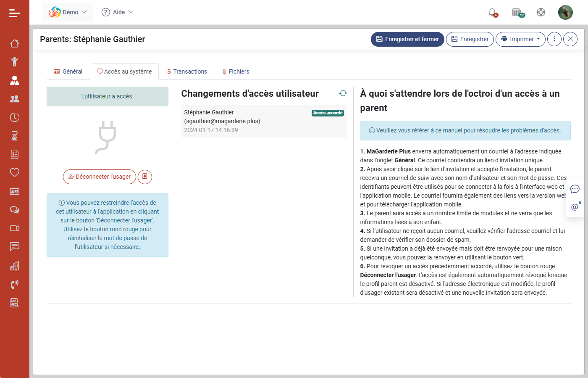Open the hourglass icon in sidebar

pyautogui.click(x=15, y=136)
